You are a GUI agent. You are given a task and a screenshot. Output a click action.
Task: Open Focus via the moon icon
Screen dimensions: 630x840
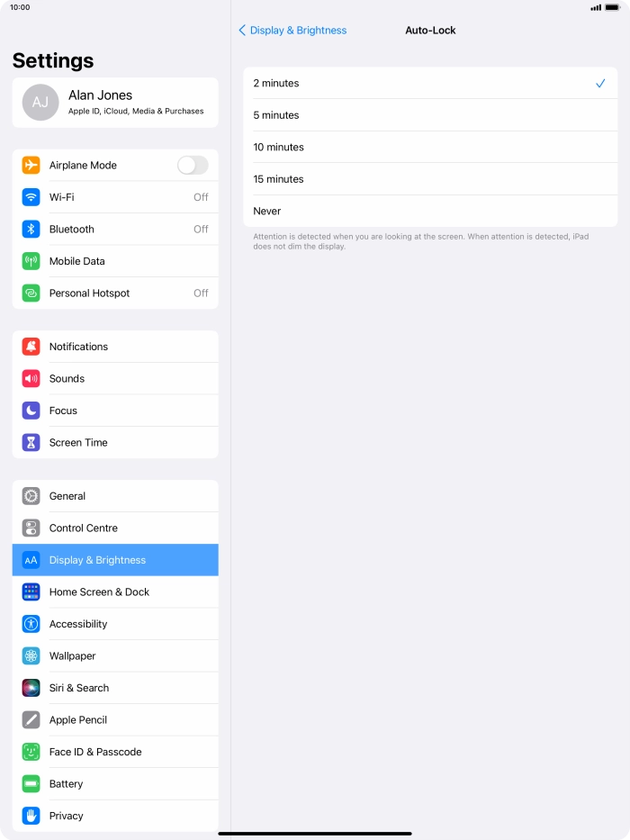[31, 411]
